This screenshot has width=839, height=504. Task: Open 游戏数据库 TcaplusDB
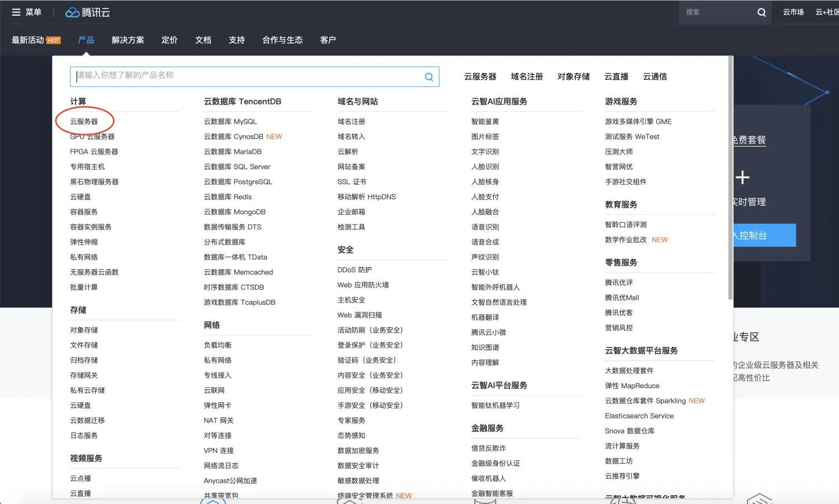coord(239,303)
